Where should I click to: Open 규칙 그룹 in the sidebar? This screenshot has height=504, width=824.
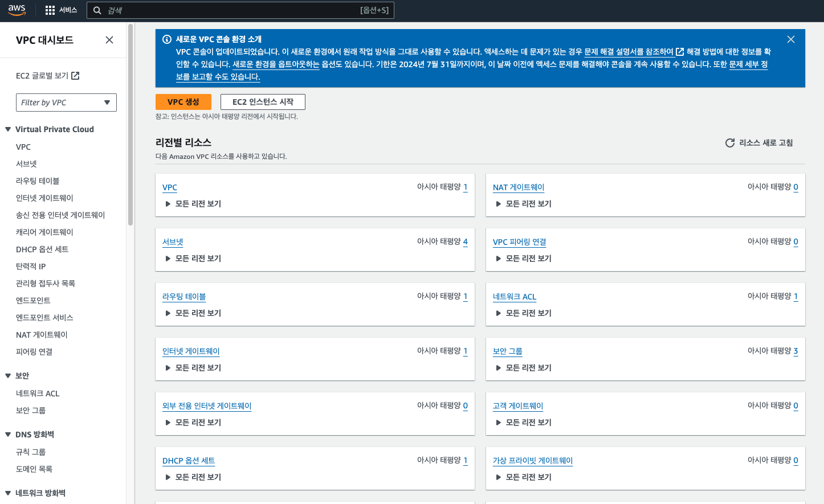(31, 452)
